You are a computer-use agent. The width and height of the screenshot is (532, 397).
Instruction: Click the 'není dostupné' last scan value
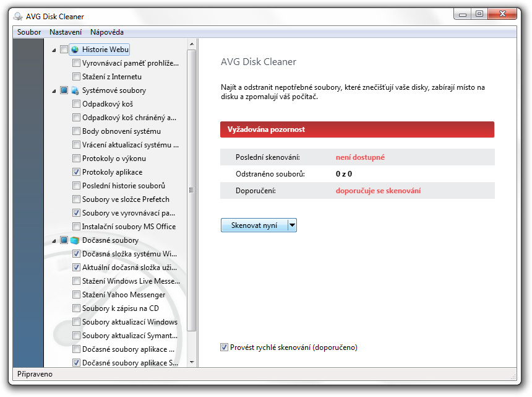tap(360, 157)
